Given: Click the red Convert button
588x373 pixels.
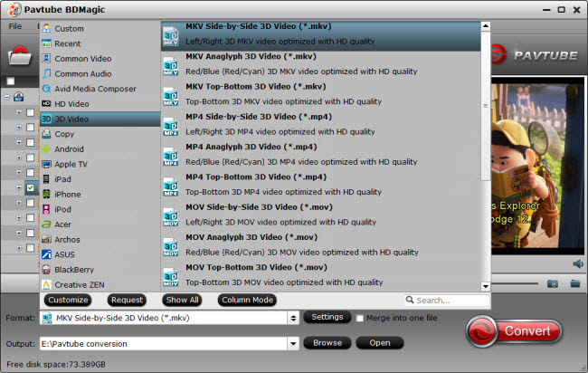Looking at the screenshot, I should [514, 331].
